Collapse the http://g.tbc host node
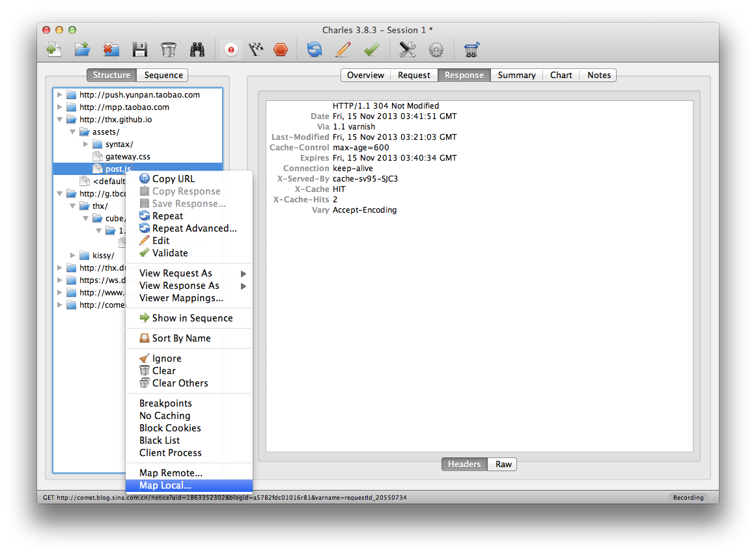Viewport: 756px width, 555px height. click(59, 194)
